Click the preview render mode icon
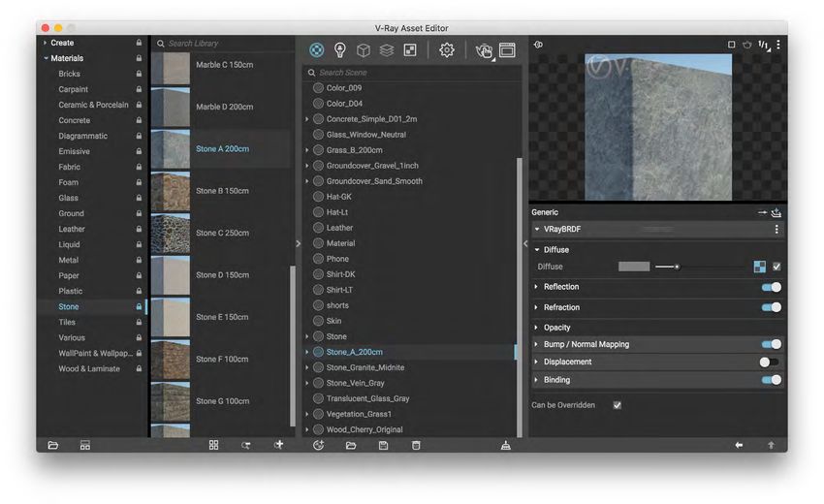824x504 pixels. point(538,45)
